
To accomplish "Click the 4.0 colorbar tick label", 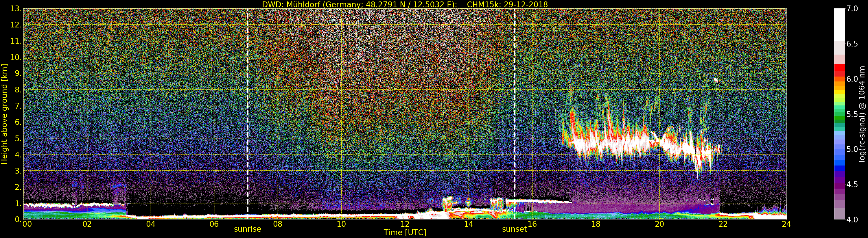I will pyautogui.click(x=852, y=220).
